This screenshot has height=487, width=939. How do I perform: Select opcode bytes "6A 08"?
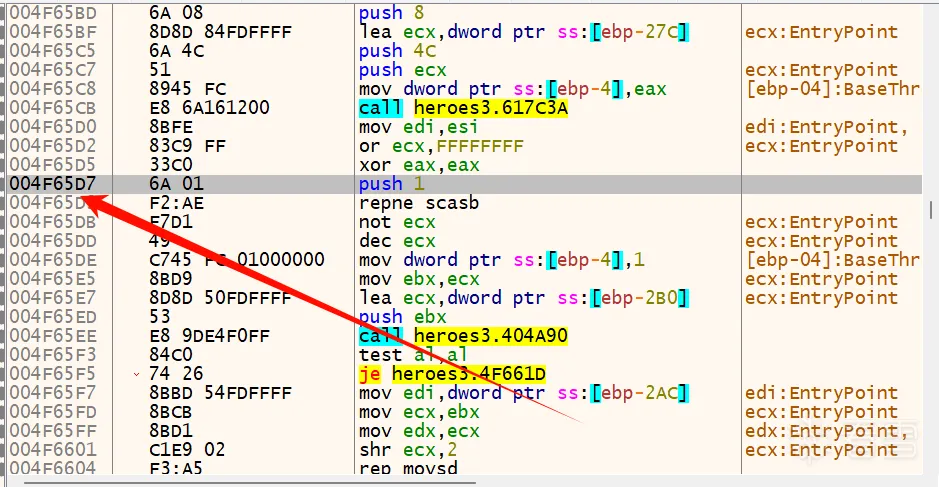point(176,13)
